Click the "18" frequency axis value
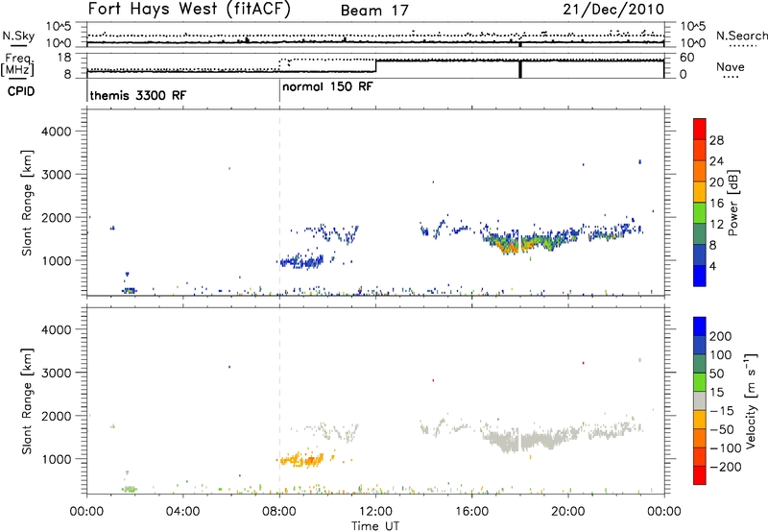This screenshot has height=532, width=768. [64, 58]
